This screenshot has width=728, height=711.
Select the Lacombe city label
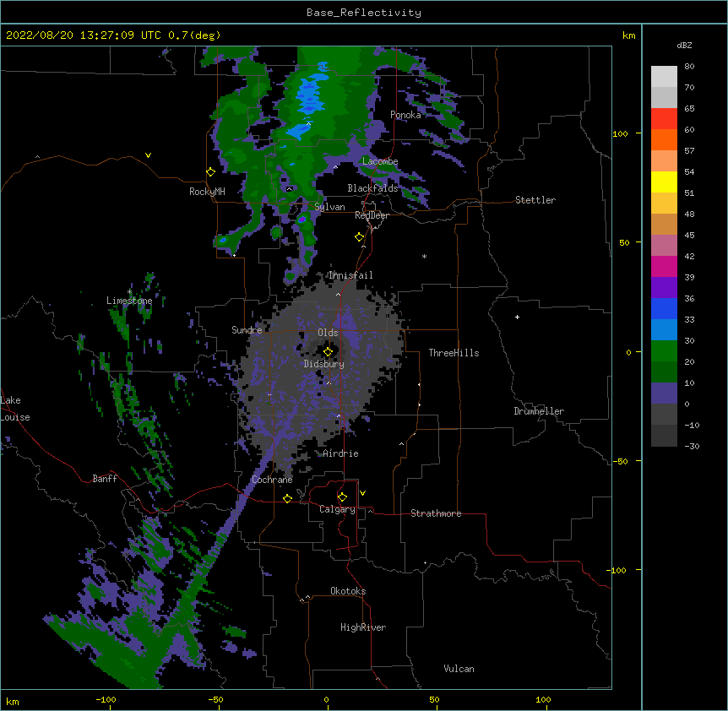point(380,161)
